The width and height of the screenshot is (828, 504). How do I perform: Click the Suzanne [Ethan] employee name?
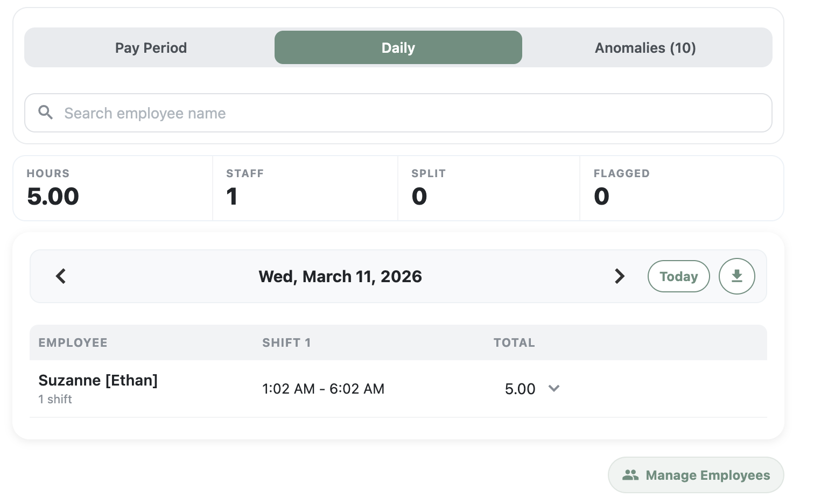[98, 380]
